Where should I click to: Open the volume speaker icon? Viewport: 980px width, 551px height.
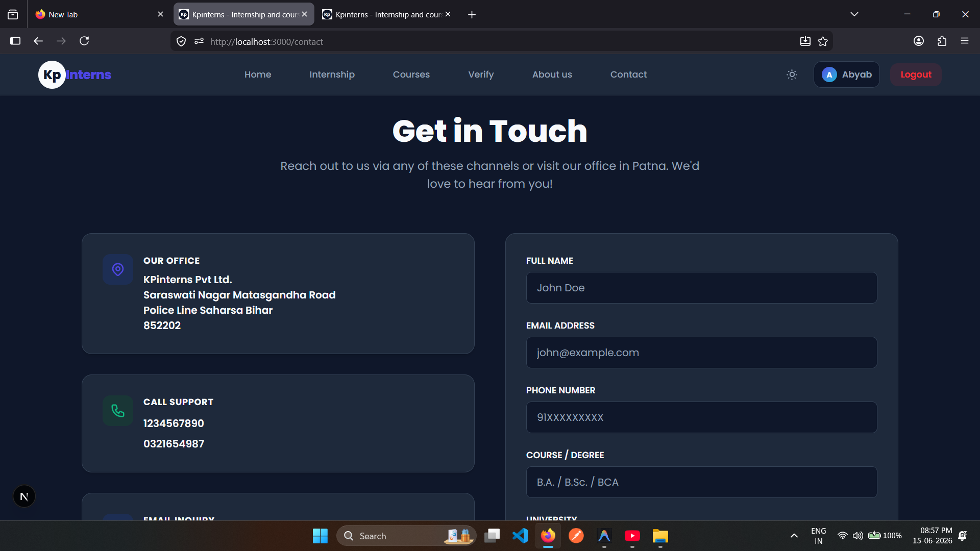click(857, 536)
